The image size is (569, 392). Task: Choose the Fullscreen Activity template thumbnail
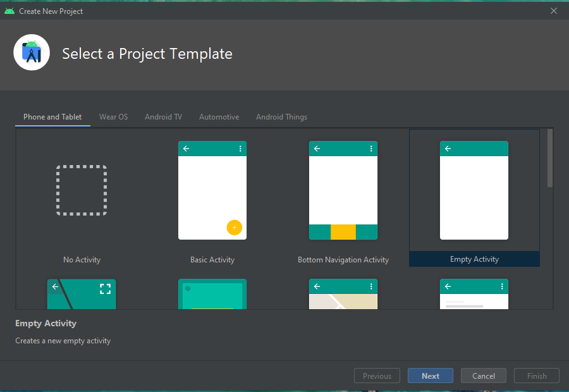[x=82, y=294]
